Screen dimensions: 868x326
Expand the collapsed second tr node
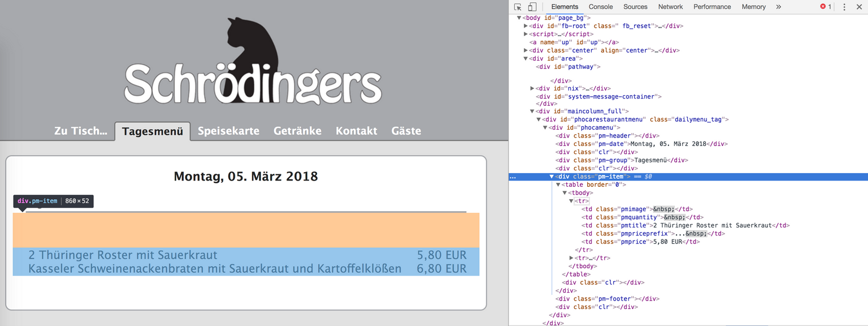(571, 258)
